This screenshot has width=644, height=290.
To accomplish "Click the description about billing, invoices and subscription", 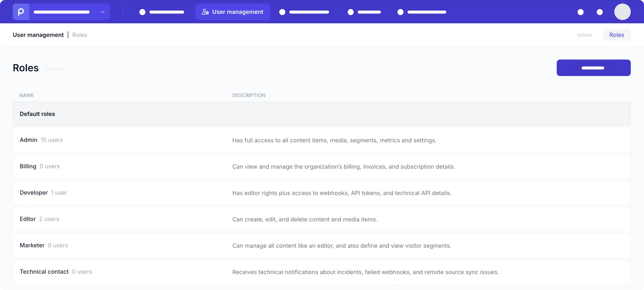I will [344, 167].
